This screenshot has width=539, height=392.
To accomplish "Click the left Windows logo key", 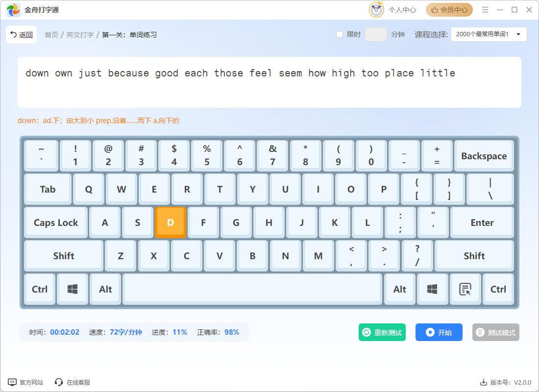I will click(x=73, y=289).
